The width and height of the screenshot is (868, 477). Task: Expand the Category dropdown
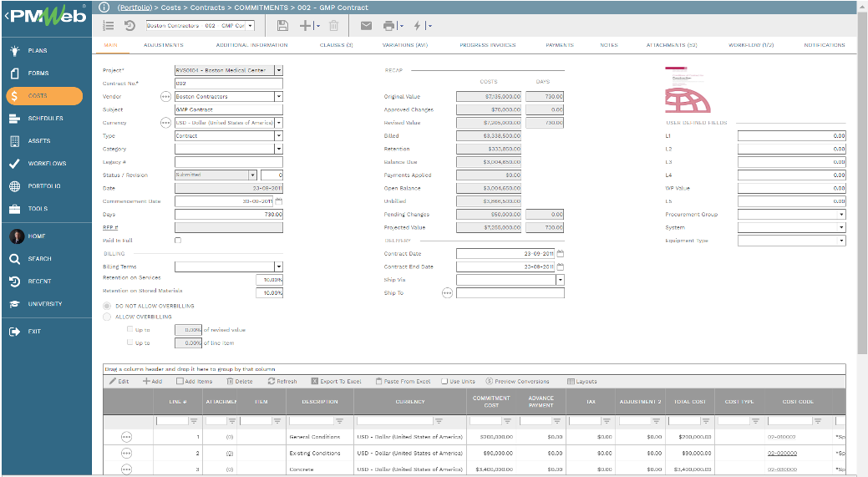point(278,149)
